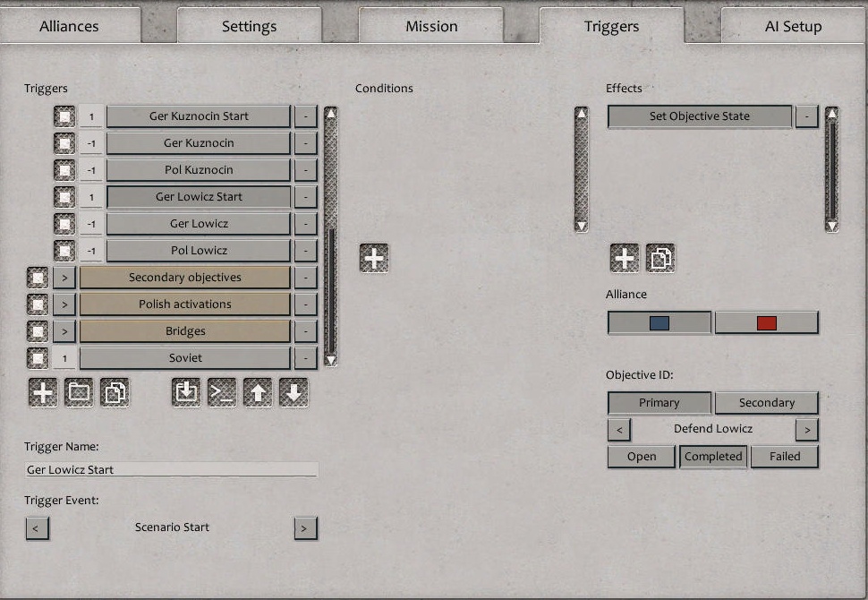Screen dimensions: 868x600
Task: Delete the Ger Kuznocin trigger
Action: [305, 143]
